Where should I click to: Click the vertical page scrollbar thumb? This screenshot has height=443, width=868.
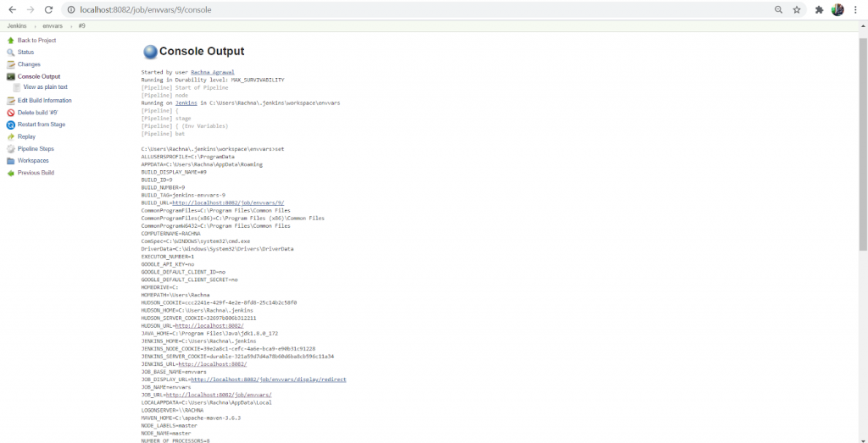pyautogui.click(x=863, y=144)
